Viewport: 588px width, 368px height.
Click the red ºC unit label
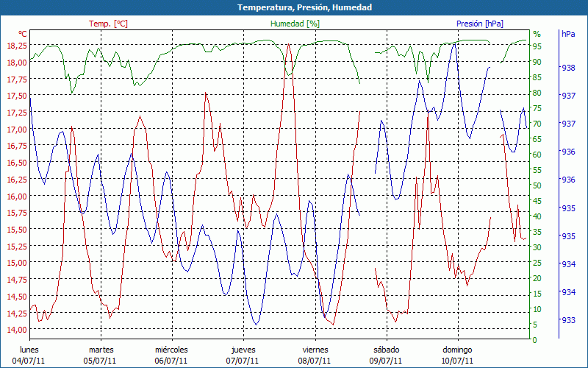point(22,34)
